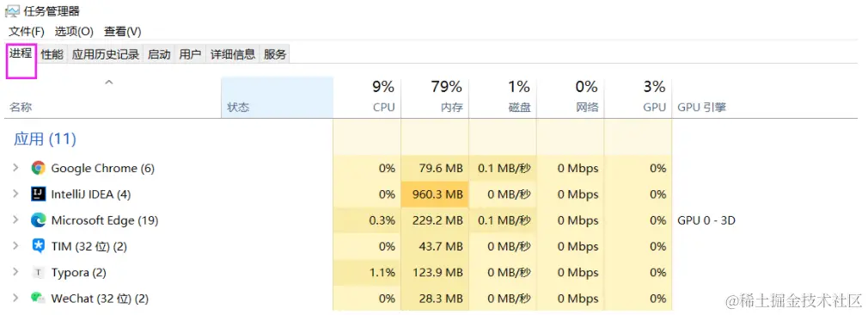Switch to the 启动 tab
868x315 pixels.
pos(159,54)
